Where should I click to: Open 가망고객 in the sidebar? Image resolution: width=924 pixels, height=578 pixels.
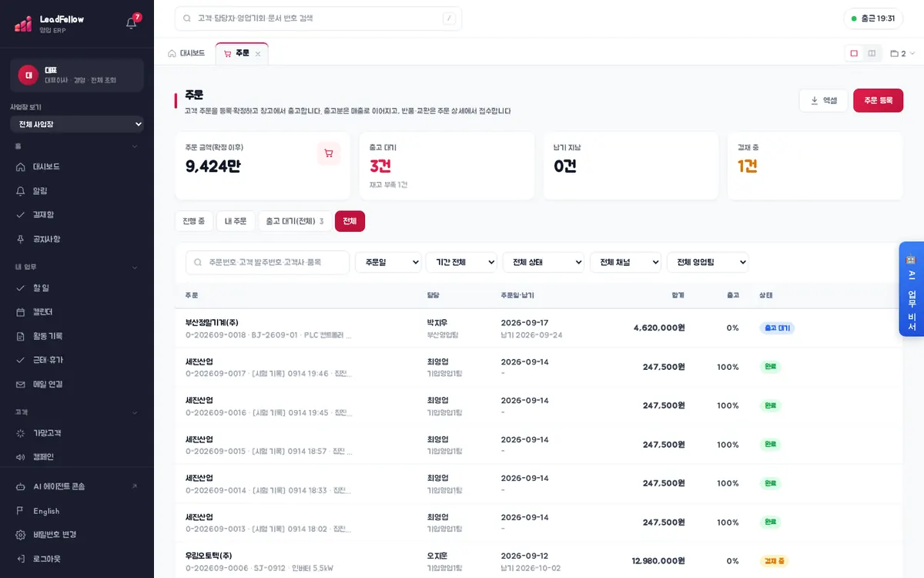[77, 433]
